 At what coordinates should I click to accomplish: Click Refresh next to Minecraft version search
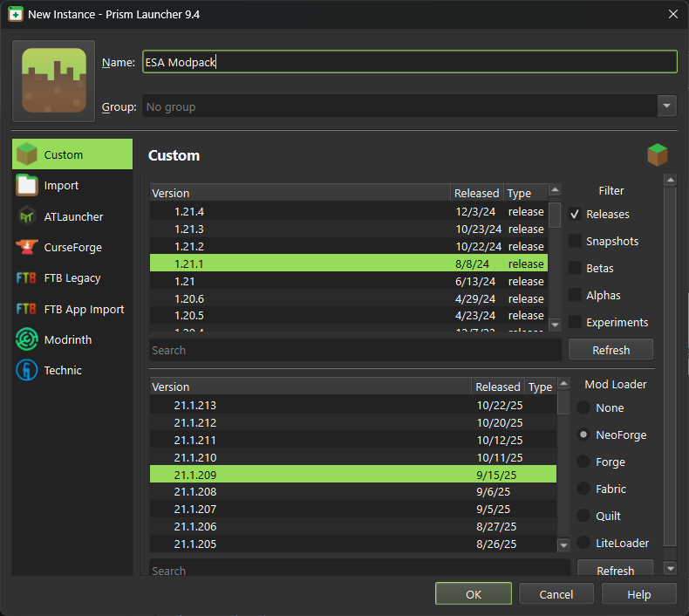tap(611, 350)
